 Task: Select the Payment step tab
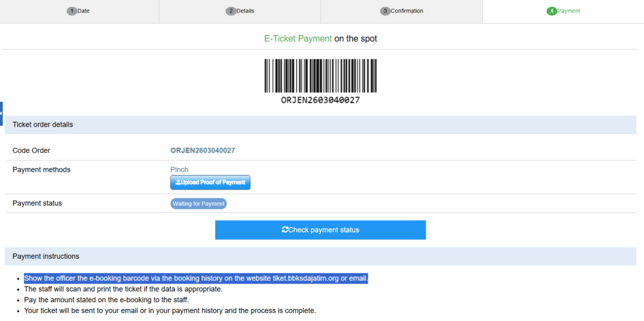tap(563, 11)
